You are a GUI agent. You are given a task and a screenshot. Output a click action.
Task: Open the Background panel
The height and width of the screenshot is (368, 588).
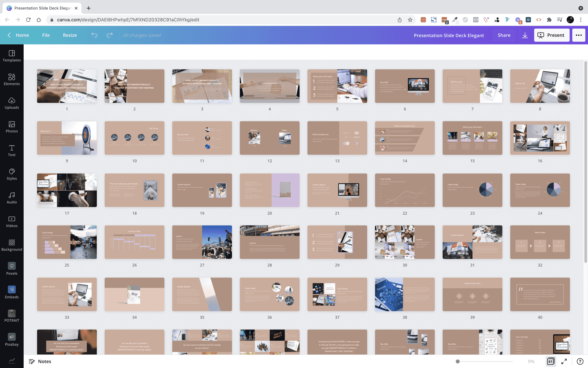12,245
